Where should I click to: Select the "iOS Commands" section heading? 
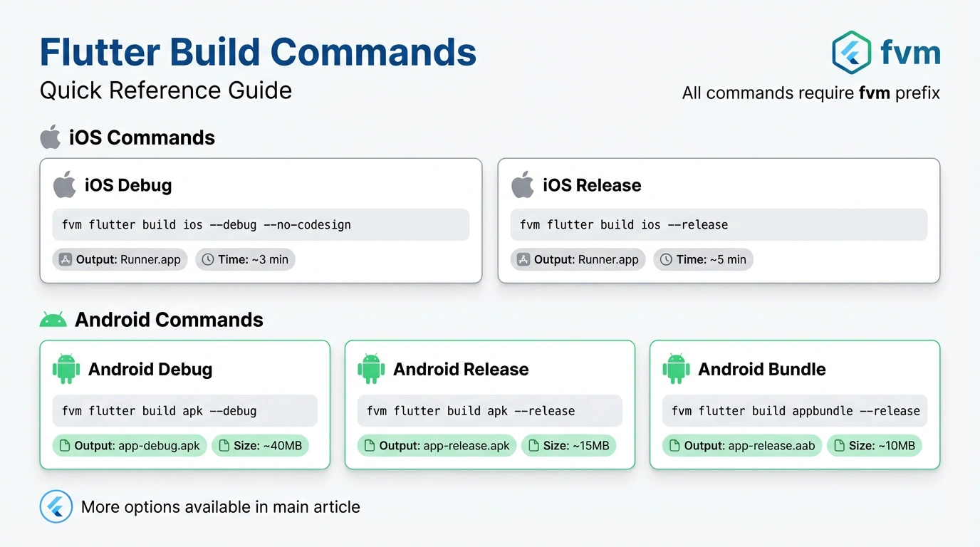click(x=142, y=137)
